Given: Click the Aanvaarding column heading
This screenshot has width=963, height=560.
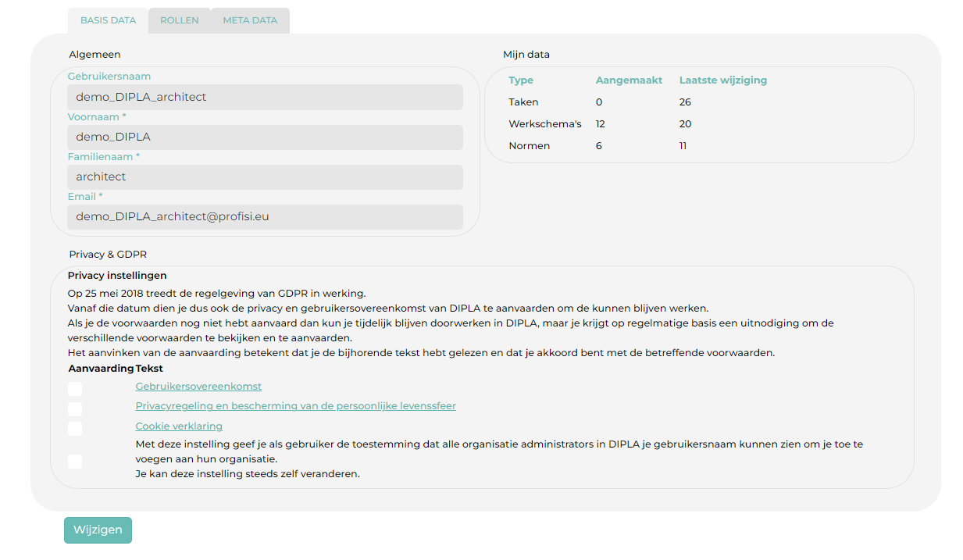Looking at the screenshot, I should pos(102,369).
